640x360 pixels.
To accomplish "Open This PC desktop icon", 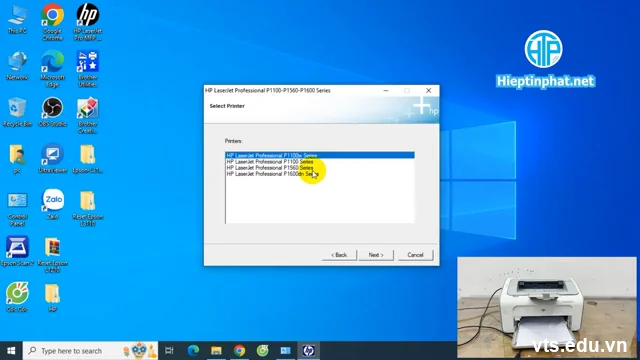I will pos(17,19).
